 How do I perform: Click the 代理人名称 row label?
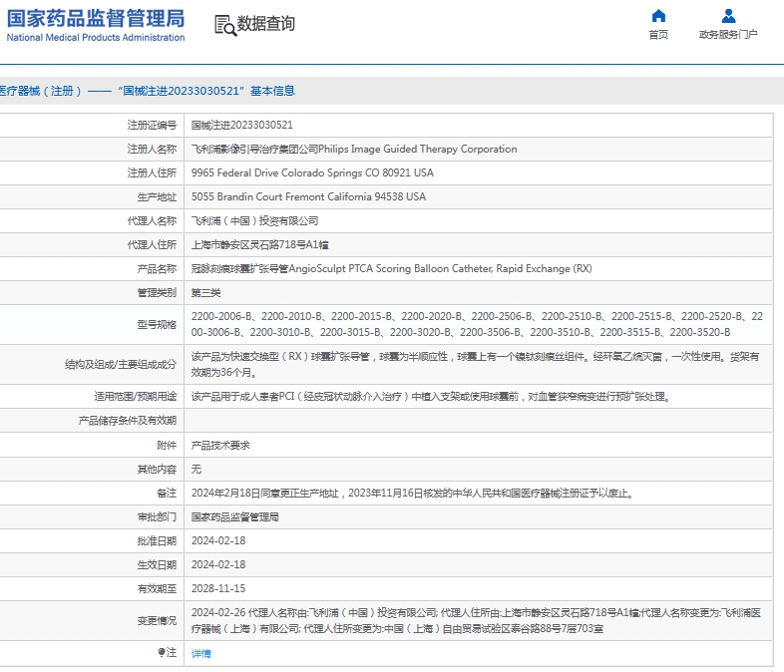click(x=152, y=220)
